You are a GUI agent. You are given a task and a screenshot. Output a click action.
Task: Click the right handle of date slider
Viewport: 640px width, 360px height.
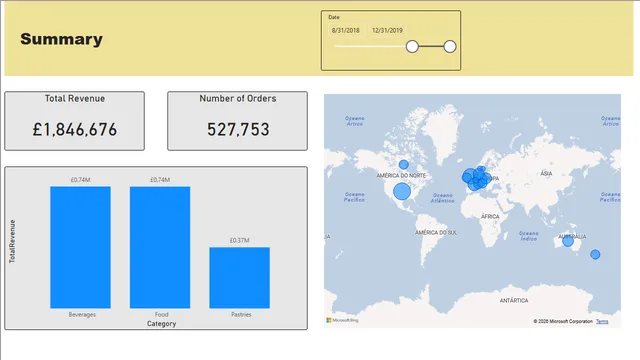coord(450,47)
